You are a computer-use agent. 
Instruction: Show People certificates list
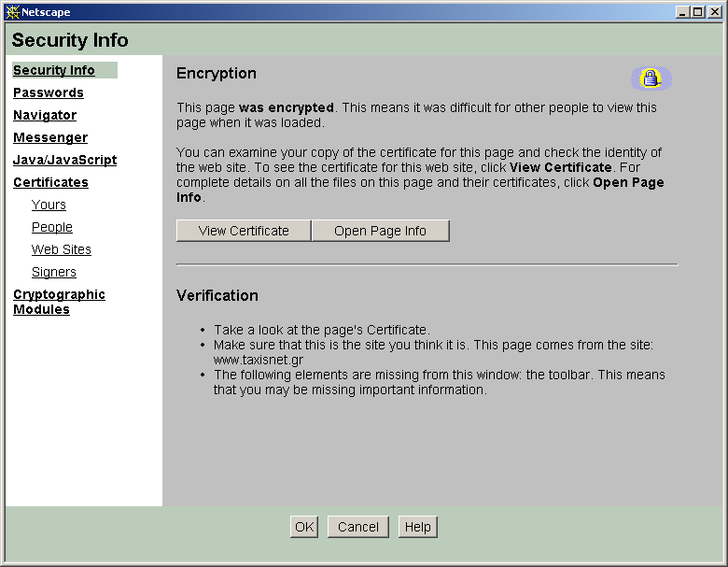52,227
